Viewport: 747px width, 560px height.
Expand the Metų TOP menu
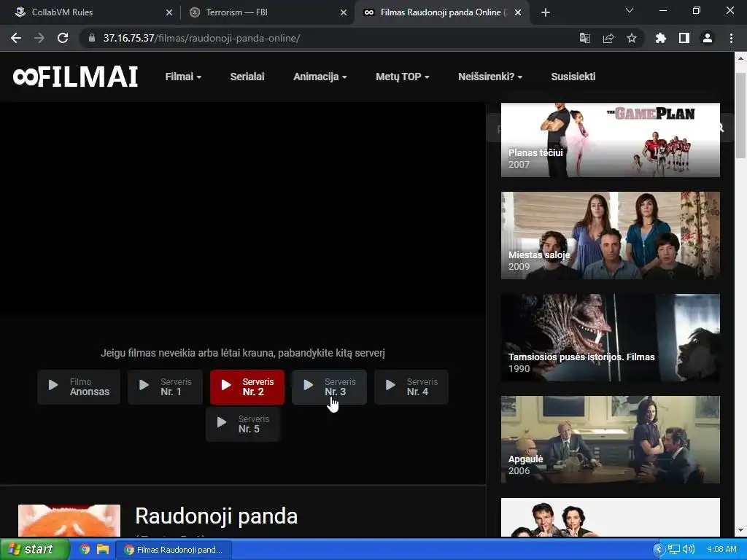[x=402, y=77]
